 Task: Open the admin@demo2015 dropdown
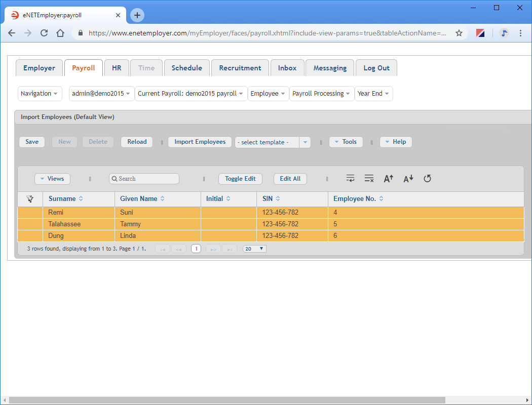point(101,94)
